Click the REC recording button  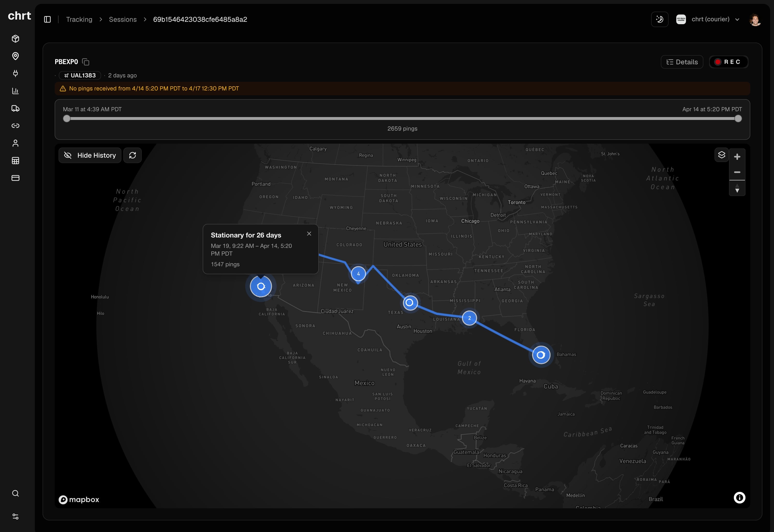tap(729, 62)
